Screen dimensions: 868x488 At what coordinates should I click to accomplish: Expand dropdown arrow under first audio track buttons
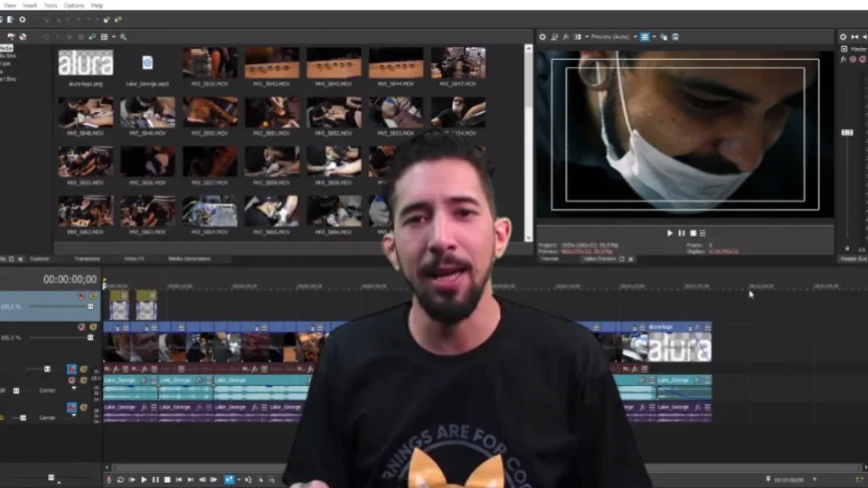coord(73,389)
